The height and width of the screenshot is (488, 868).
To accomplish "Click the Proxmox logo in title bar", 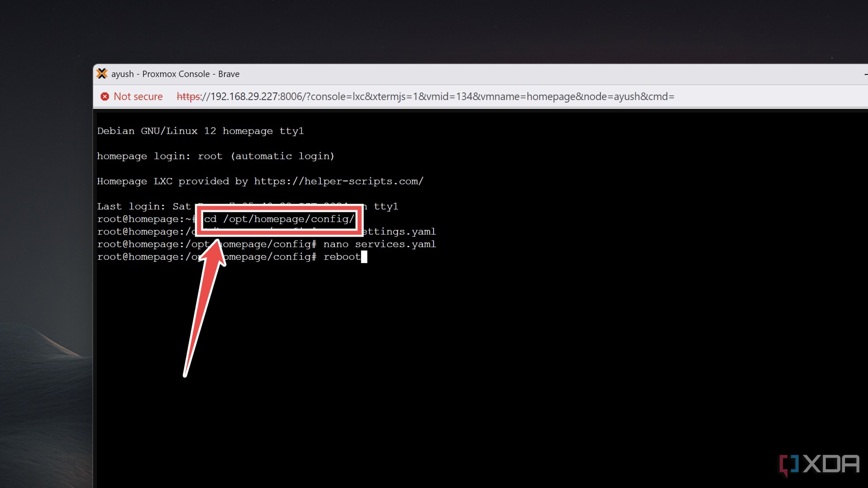I will (x=102, y=74).
